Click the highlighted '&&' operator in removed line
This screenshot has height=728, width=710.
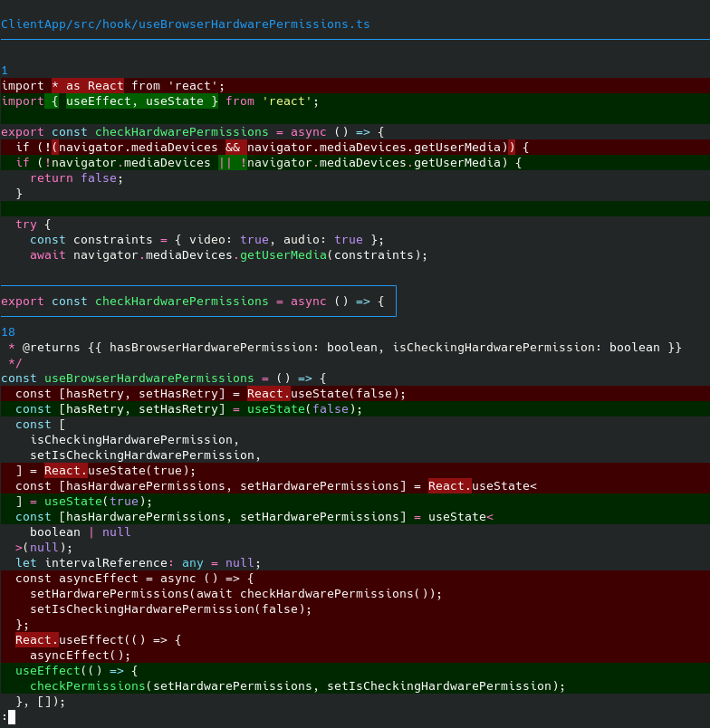pos(233,147)
